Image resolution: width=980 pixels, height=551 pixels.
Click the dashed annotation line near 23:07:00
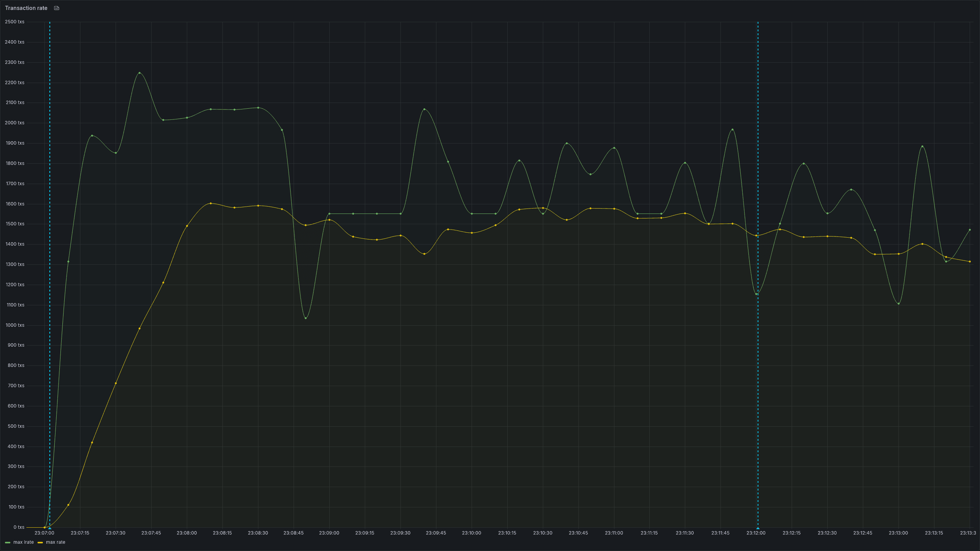pos(49,268)
